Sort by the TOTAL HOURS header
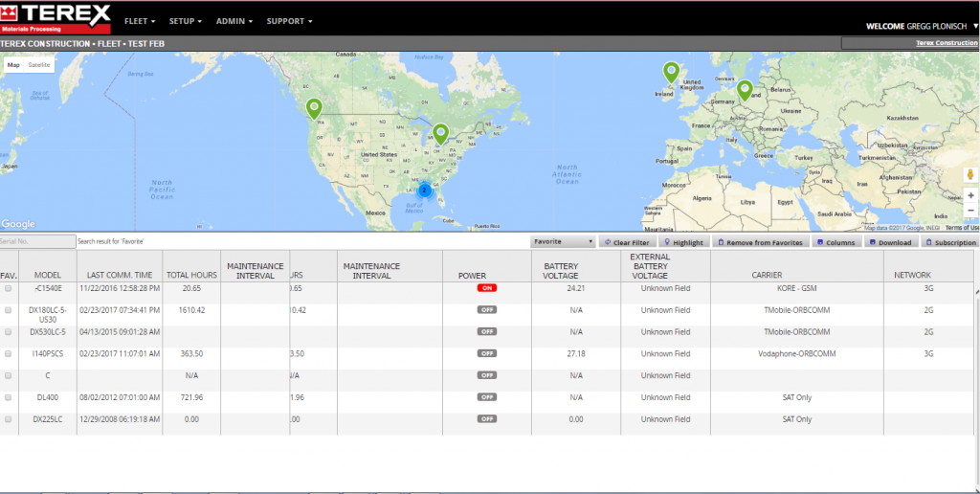 tap(191, 275)
